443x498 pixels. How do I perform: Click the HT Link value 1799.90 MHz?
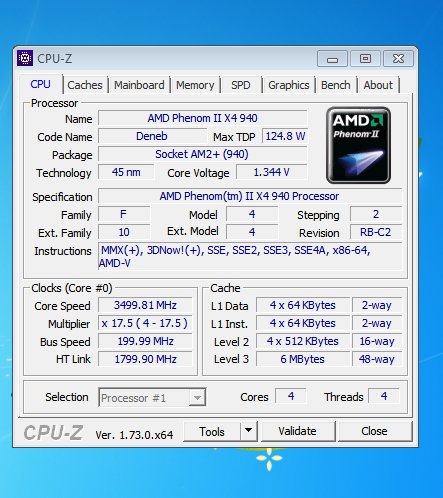point(145,359)
